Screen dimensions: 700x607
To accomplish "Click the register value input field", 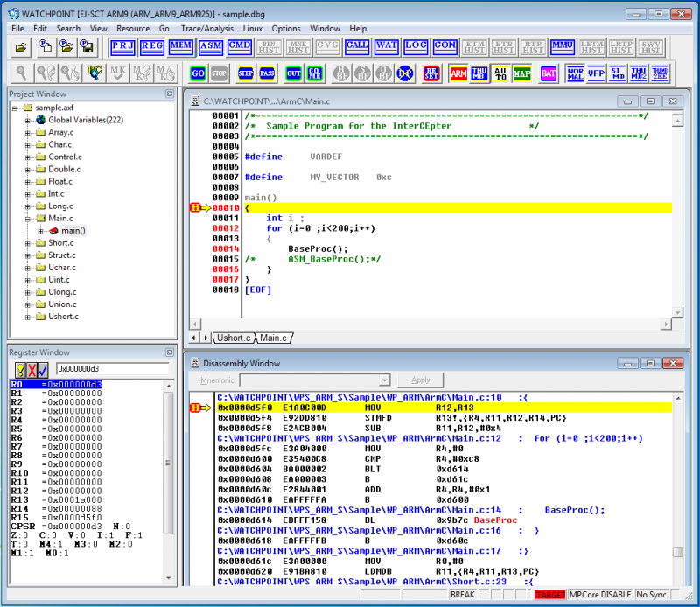I will (113, 369).
